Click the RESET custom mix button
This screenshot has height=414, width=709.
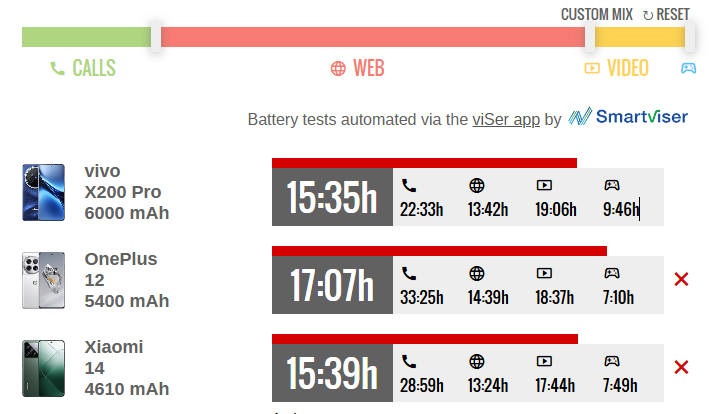point(666,14)
